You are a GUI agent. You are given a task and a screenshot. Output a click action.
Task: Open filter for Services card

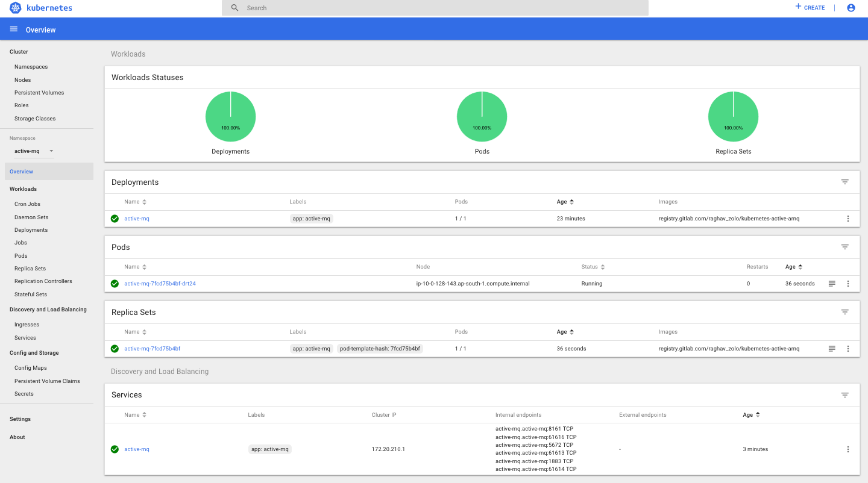[x=845, y=395]
